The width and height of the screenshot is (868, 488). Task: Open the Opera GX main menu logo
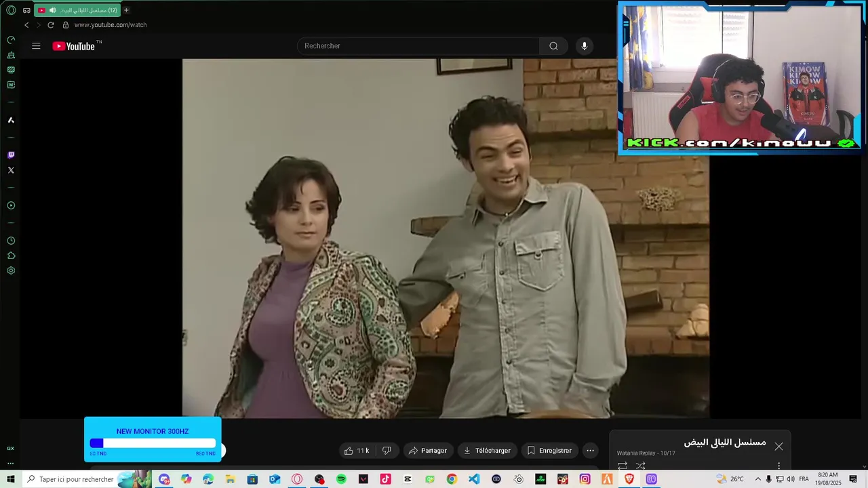11,10
